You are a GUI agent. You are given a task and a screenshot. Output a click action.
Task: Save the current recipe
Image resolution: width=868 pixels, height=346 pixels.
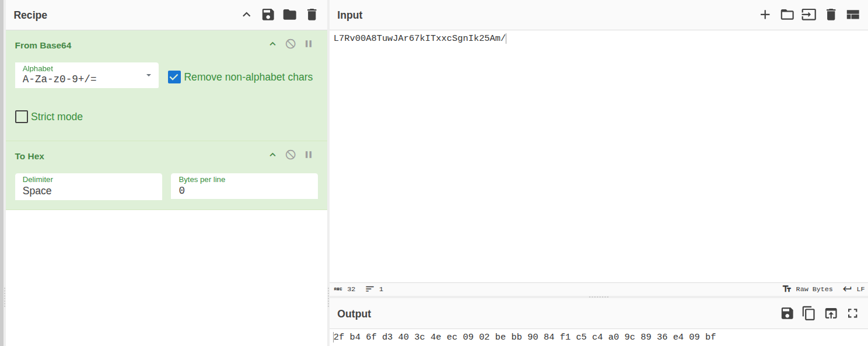(x=268, y=15)
